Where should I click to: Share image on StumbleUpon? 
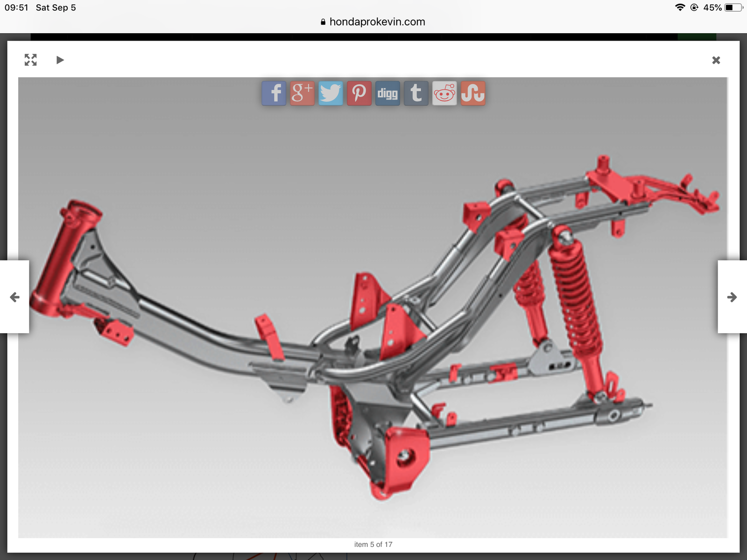pyautogui.click(x=473, y=93)
